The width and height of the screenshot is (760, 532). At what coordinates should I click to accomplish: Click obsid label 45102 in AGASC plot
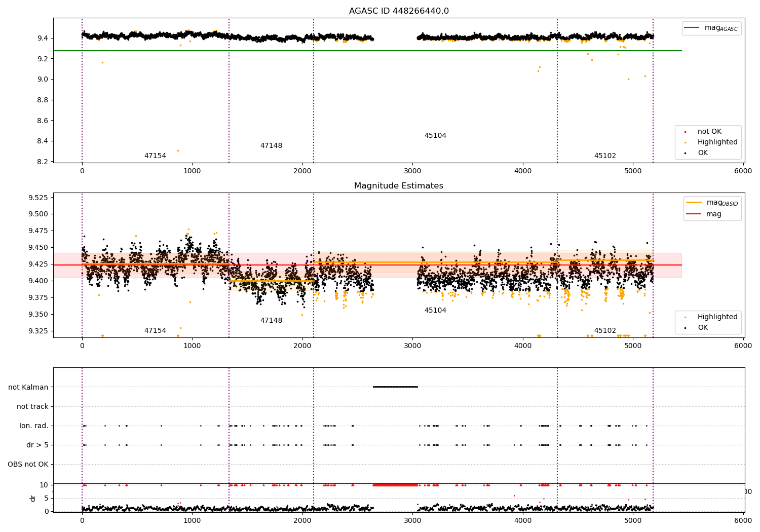point(605,156)
